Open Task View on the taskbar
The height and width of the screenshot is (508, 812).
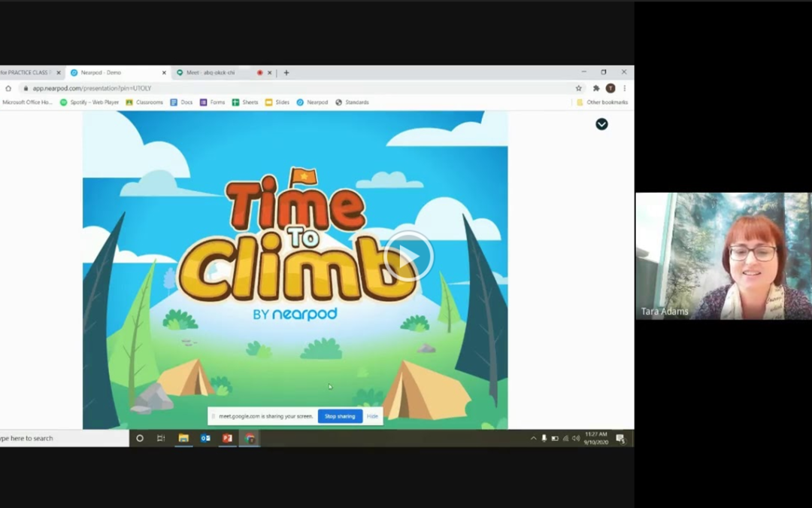(x=161, y=438)
